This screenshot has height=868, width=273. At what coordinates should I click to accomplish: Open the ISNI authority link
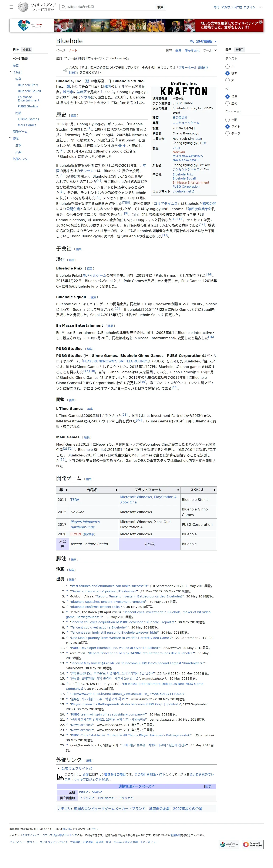[83, 792]
